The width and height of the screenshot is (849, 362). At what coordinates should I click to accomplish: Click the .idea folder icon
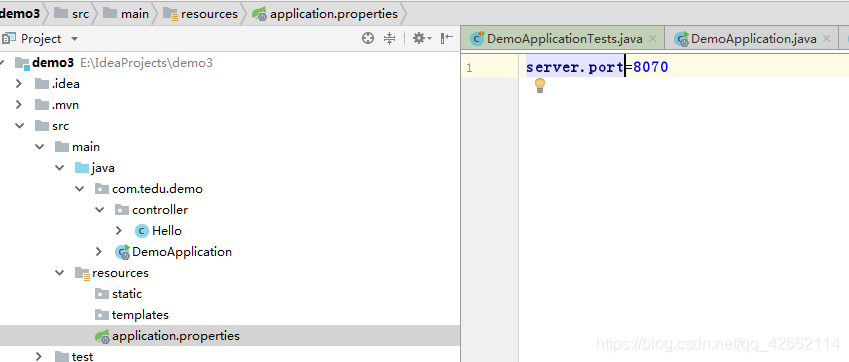(x=42, y=84)
